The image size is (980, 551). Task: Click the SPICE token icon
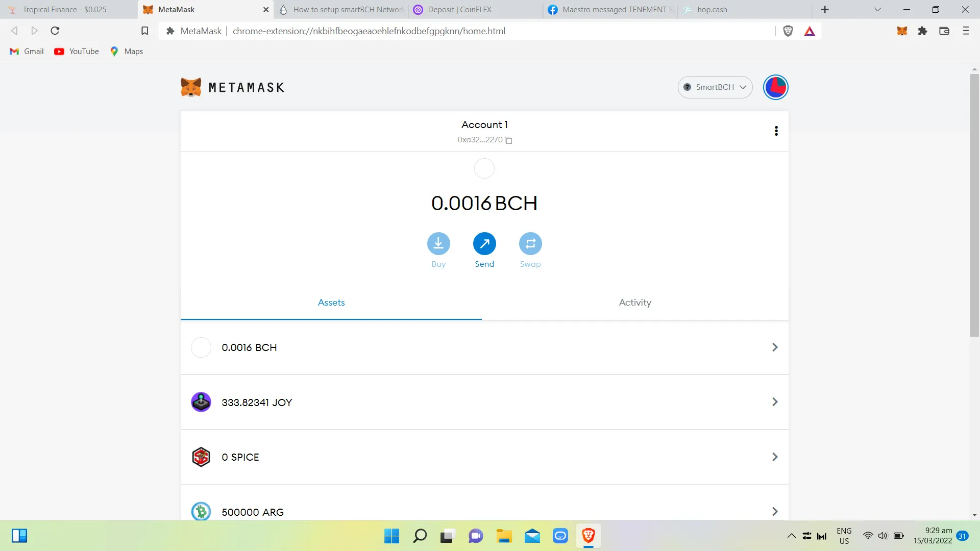pyautogui.click(x=201, y=457)
